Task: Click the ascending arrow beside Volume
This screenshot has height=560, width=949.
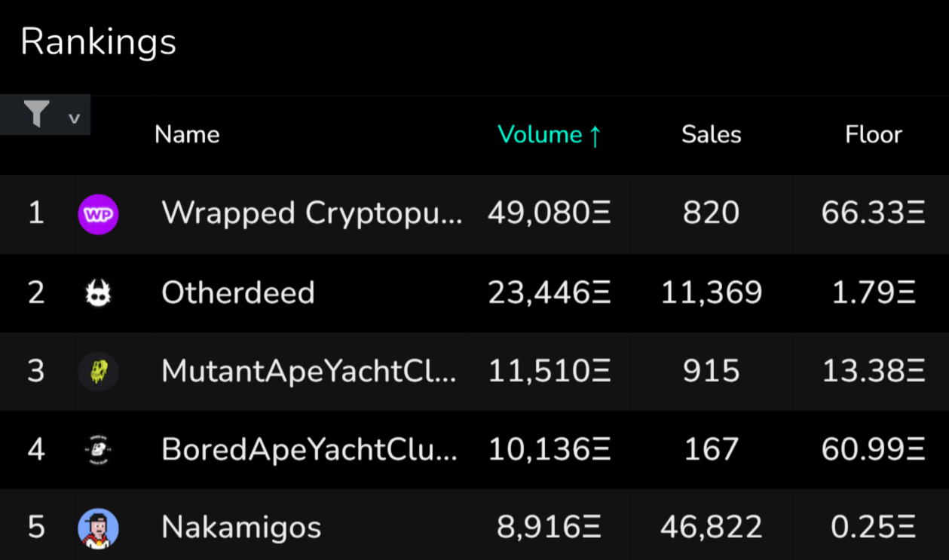Action: tap(594, 136)
